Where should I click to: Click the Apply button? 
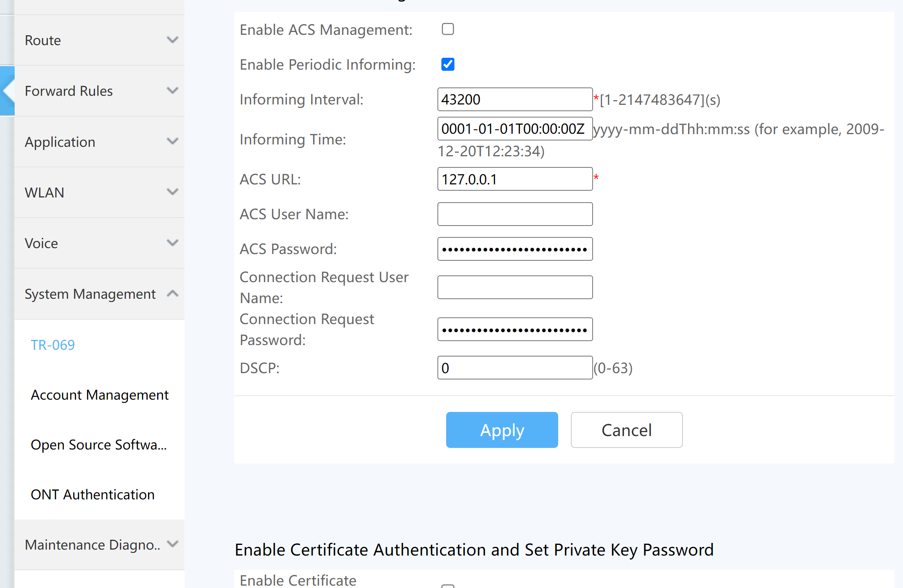[502, 430]
